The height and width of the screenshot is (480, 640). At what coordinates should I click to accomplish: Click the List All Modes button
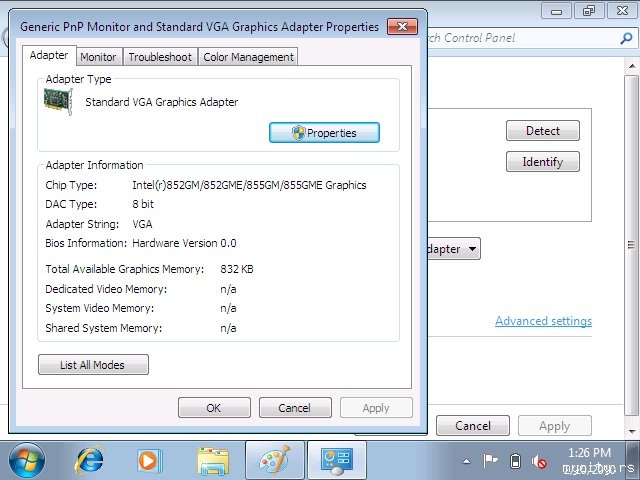[x=93, y=364]
